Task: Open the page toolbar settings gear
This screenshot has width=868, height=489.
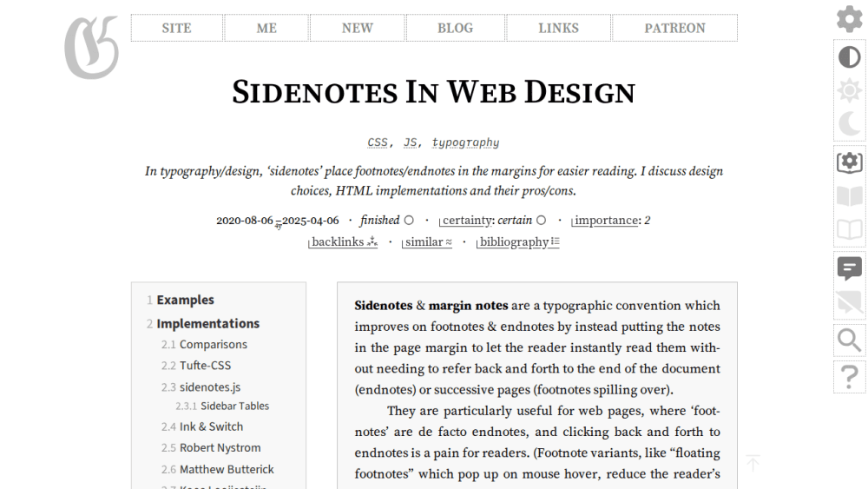Action: (849, 19)
